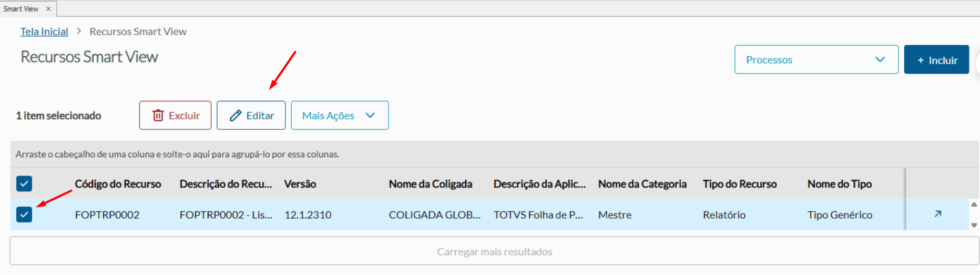Select the Tipo do Recurso column header
Screen dimensions: 980x275
(739, 184)
